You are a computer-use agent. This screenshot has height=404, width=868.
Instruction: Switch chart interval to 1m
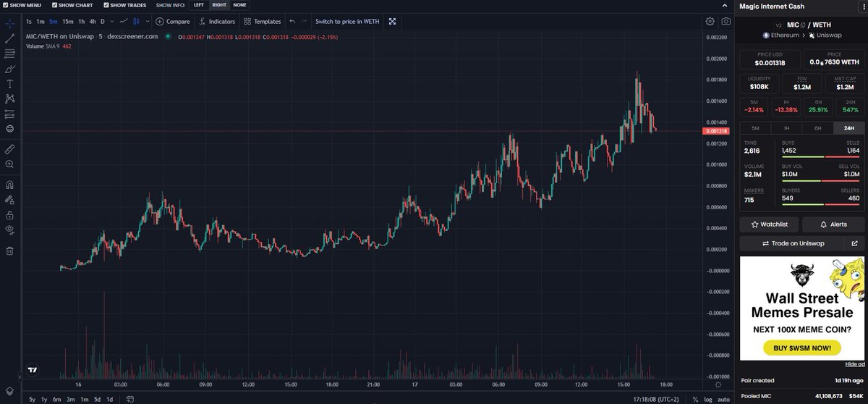(x=41, y=22)
